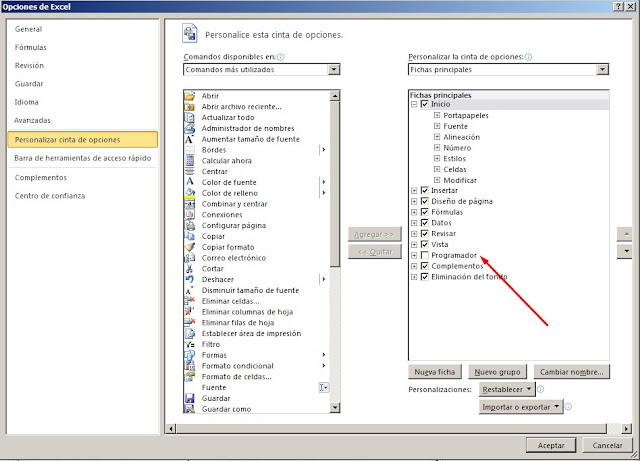Click the Configurar página icon
The height and width of the screenshot is (461, 640).
click(189, 225)
